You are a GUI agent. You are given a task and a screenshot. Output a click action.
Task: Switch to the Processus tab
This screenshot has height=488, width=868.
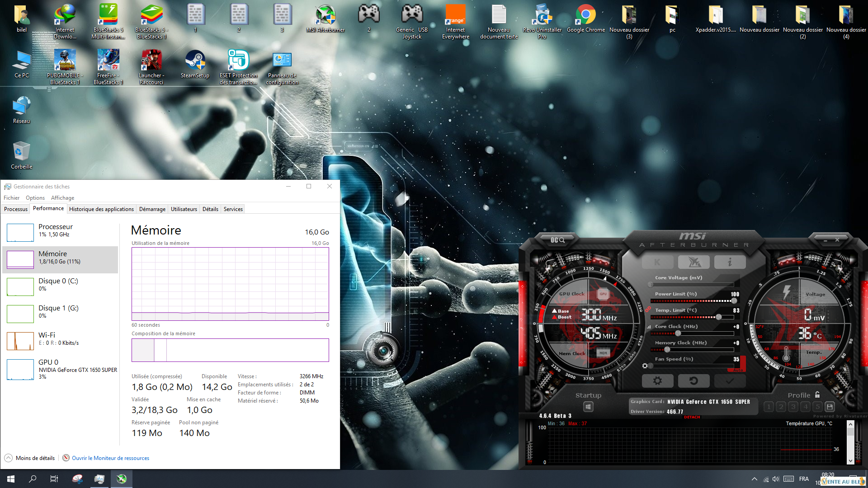click(x=16, y=209)
